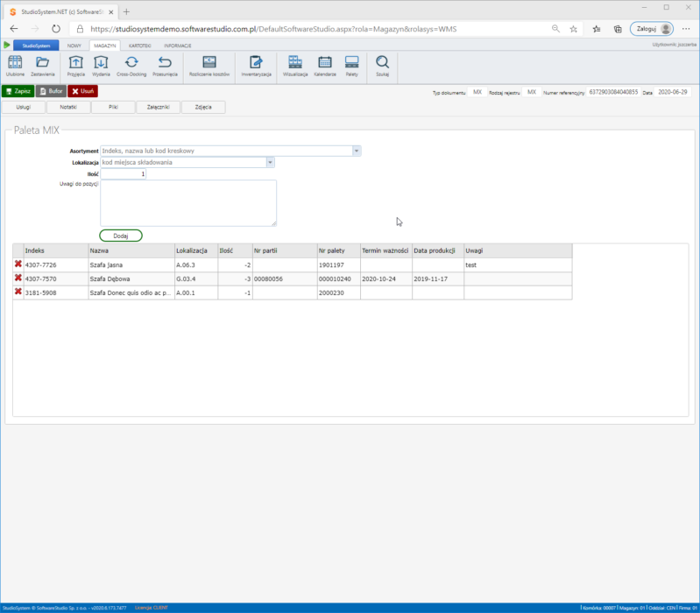Select the StudioSystem.NET browser tab

(x=60, y=12)
